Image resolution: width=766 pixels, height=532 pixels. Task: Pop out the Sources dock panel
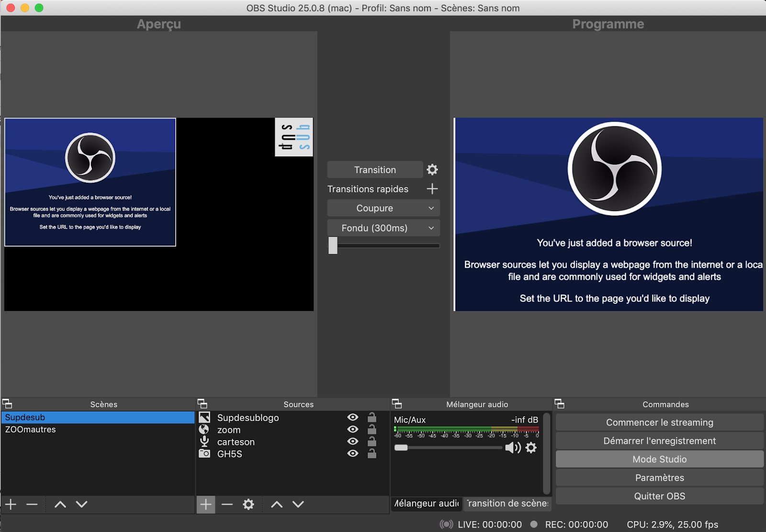[x=203, y=404]
